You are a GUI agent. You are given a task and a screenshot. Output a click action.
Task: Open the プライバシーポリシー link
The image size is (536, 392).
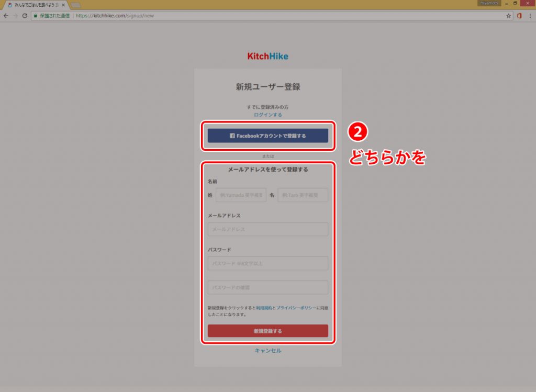tap(296, 308)
